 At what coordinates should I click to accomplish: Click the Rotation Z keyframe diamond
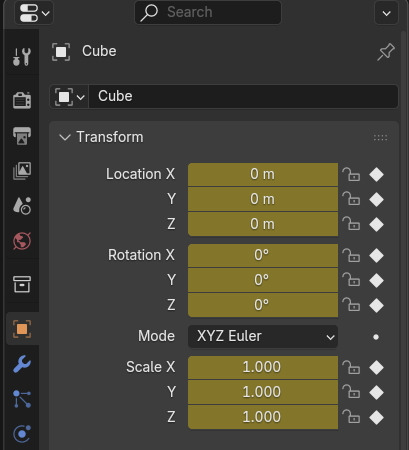pyautogui.click(x=376, y=306)
